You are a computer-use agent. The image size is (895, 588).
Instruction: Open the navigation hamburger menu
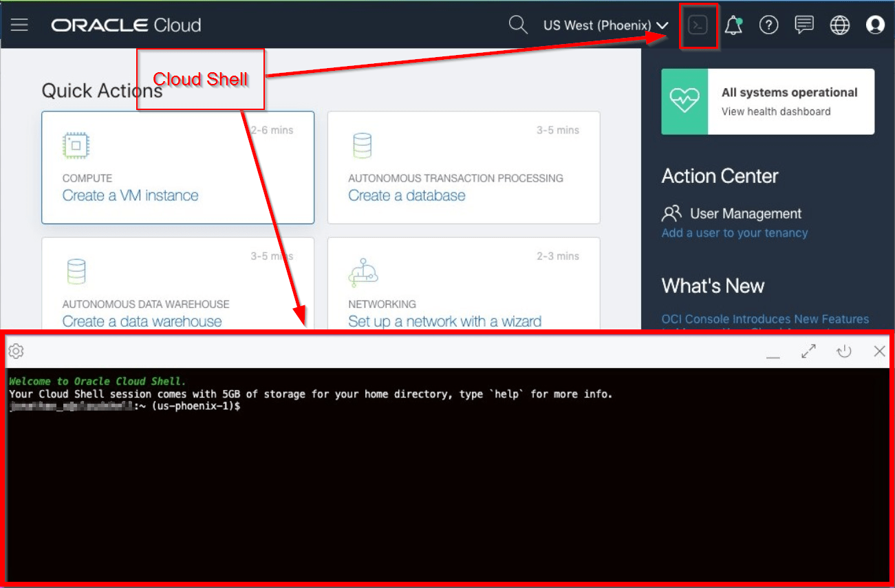(x=19, y=25)
